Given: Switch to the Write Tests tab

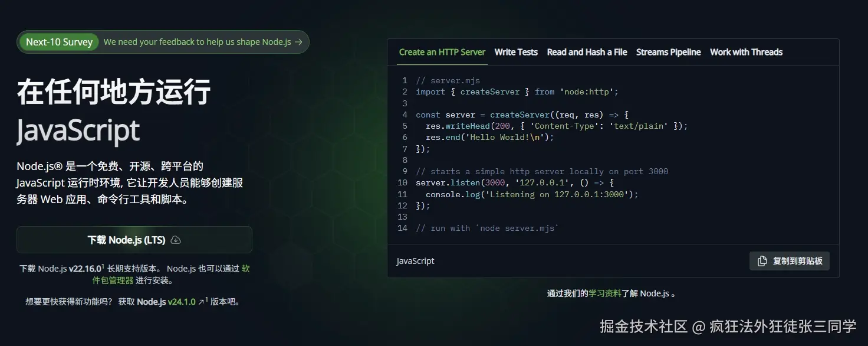Looking at the screenshot, I should click(x=515, y=52).
